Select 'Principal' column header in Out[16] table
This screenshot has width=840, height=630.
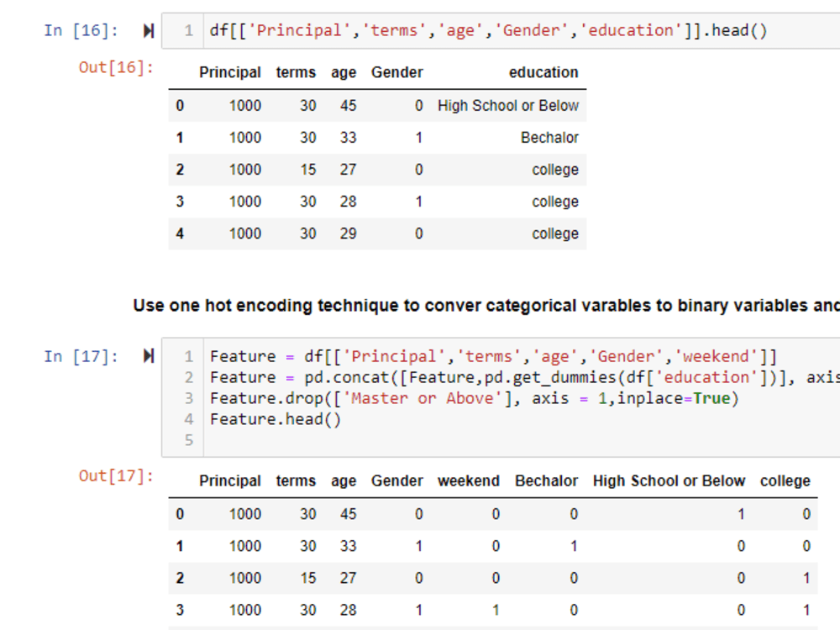pos(230,72)
